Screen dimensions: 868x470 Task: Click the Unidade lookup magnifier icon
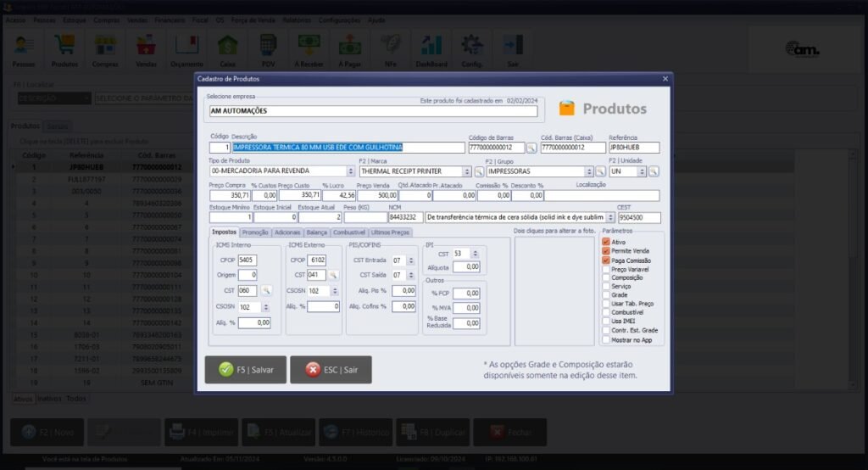[x=654, y=171]
